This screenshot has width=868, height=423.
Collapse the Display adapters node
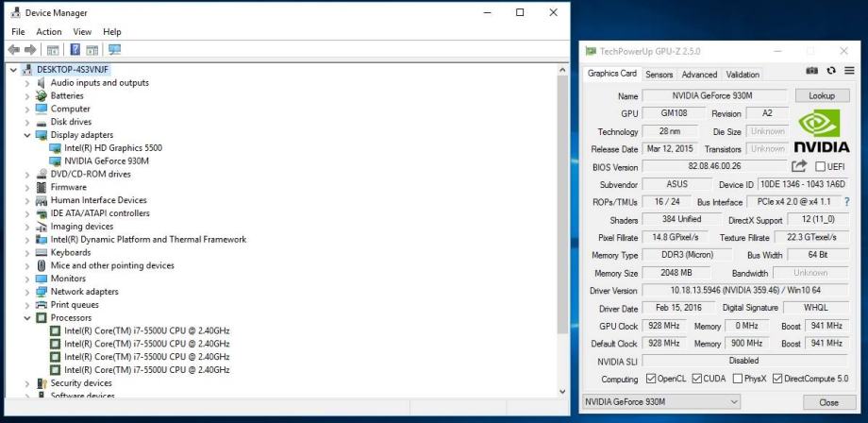click(27, 135)
